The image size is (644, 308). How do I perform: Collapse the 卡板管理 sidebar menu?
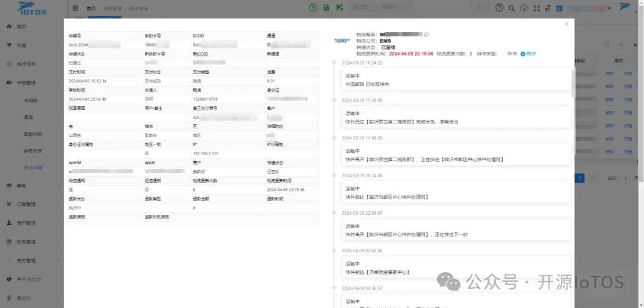point(33,82)
